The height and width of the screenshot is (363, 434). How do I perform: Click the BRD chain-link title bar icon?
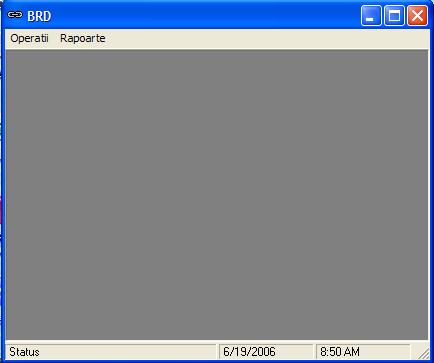[x=15, y=15]
